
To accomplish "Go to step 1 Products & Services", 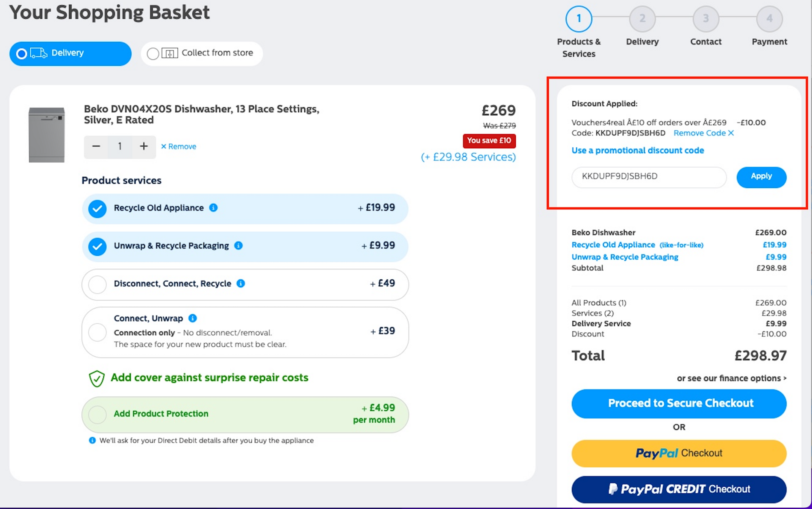I will (x=579, y=19).
